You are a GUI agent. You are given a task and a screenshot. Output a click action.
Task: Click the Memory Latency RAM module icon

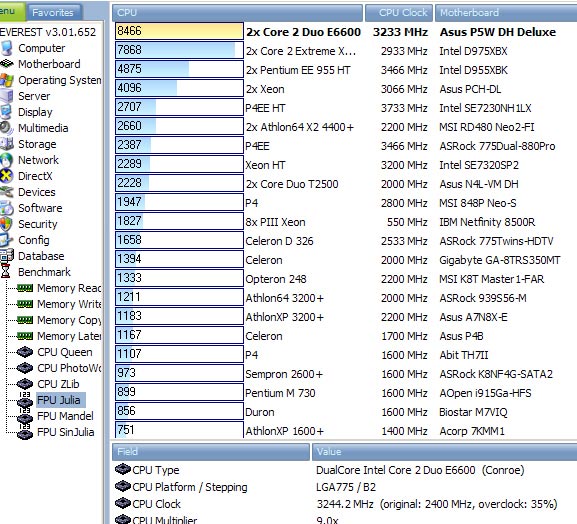click(25, 336)
